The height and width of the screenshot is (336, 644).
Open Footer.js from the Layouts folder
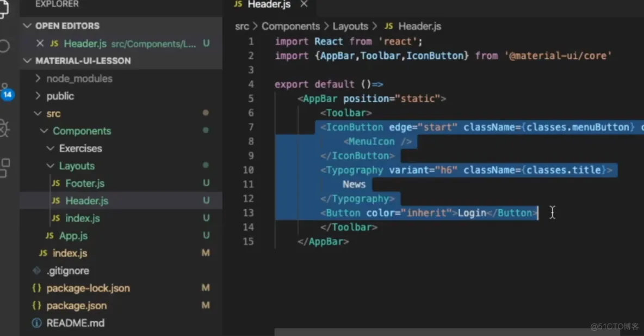tap(86, 183)
